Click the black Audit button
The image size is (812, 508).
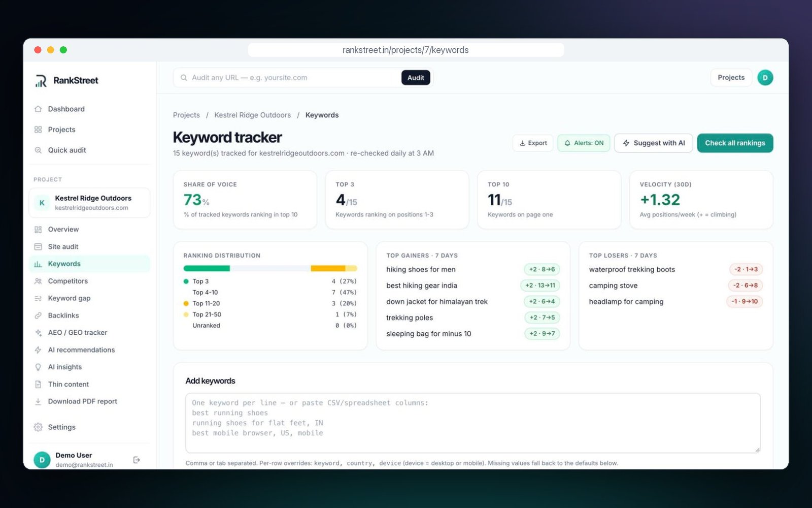pos(416,78)
